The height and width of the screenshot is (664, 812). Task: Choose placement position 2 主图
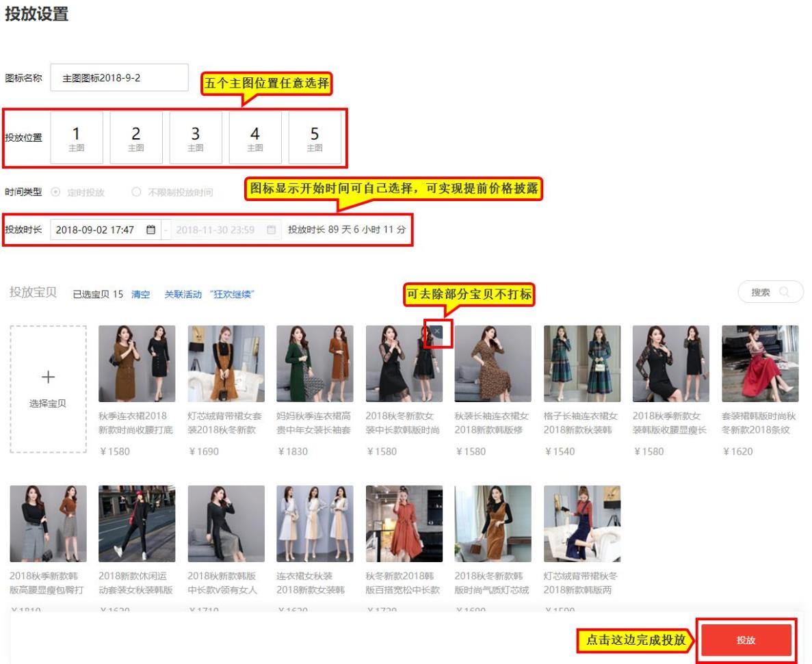(x=136, y=137)
